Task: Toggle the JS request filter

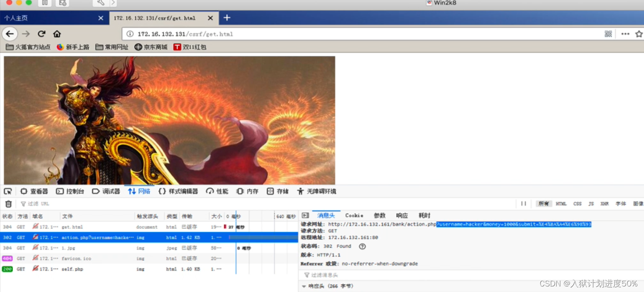Action: [591, 204]
